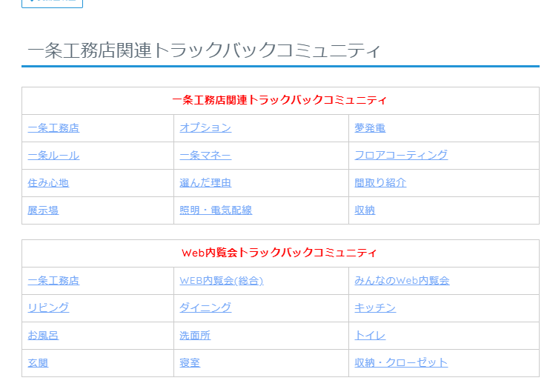Click the 選んだ理由 link
This screenshot has height=392, width=550.
205,183
